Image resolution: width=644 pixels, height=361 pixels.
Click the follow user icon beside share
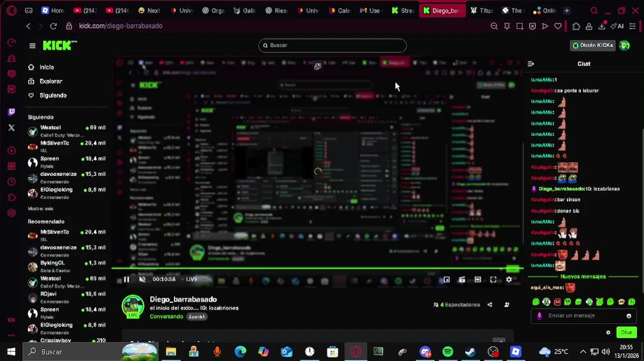pos(507,305)
